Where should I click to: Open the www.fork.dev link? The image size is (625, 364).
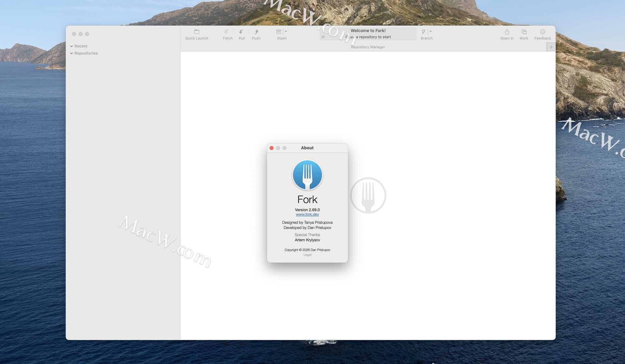point(307,215)
